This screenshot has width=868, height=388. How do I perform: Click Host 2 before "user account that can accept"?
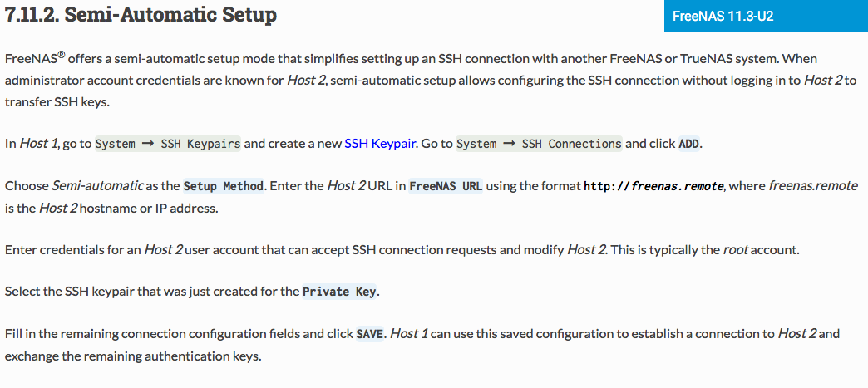[163, 249]
